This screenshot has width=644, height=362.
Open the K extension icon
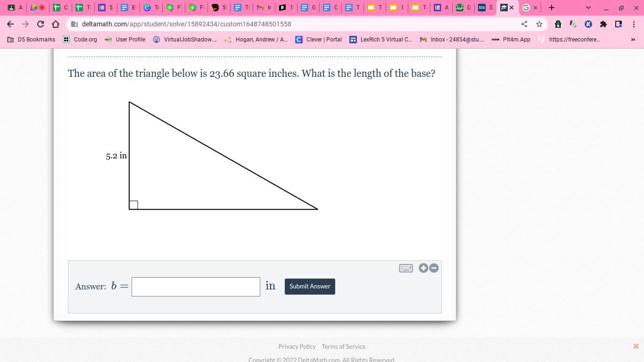click(588, 24)
